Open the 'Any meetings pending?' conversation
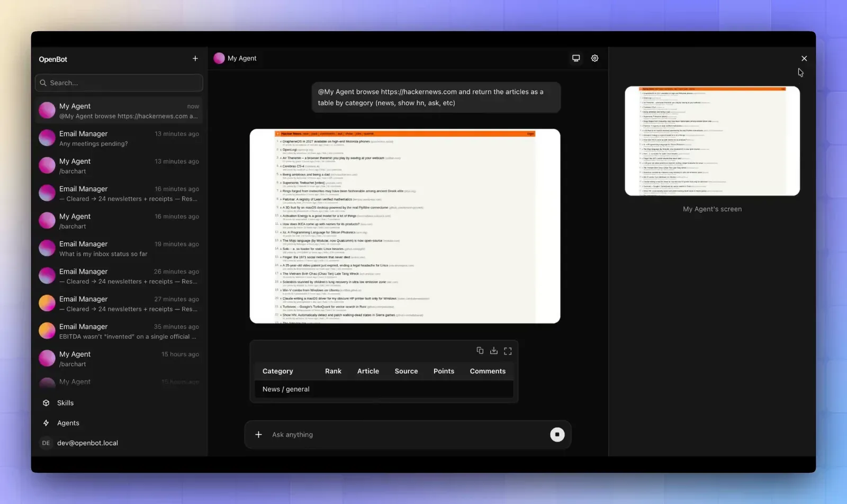Screen dimensions: 847x504 point(119,138)
